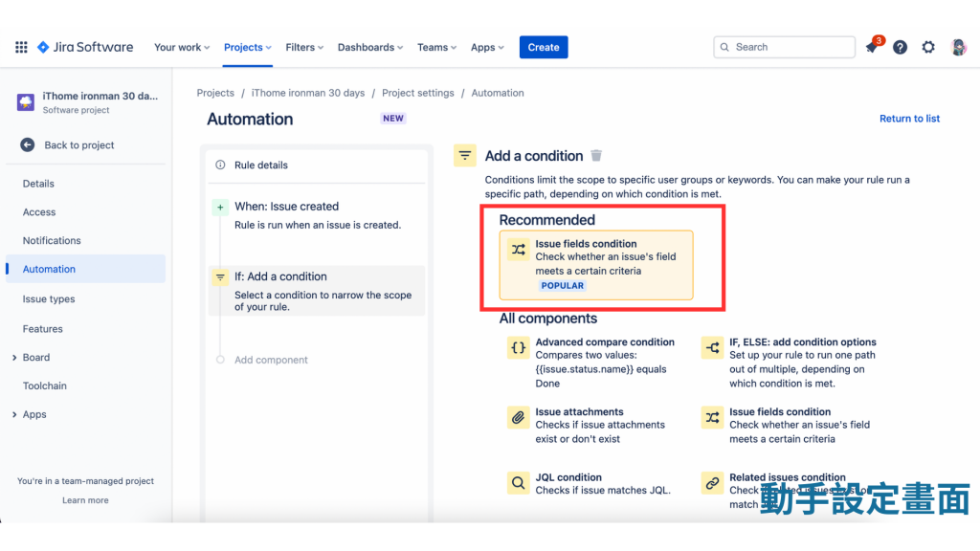Image resolution: width=980 pixels, height=551 pixels.
Task: Click the Recommended Issue fields condition shuffle icon
Action: tap(518, 250)
